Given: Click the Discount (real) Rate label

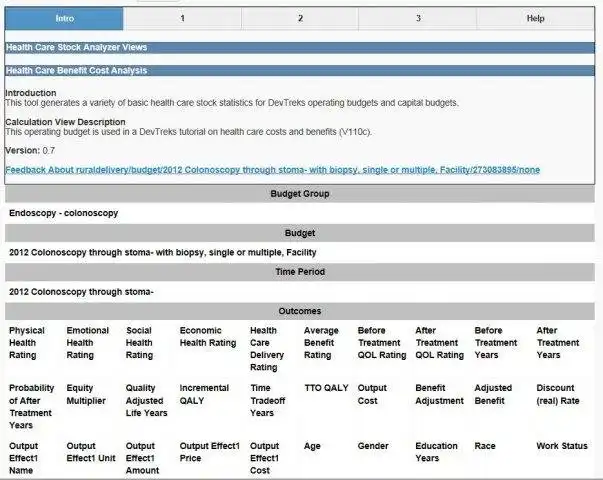Looking at the screenshot, I should point(558,394).
